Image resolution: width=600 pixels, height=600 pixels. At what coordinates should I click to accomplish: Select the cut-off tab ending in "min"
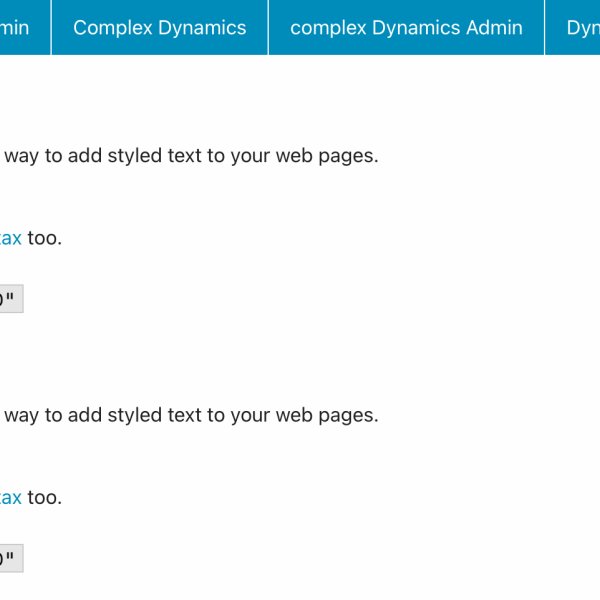coord(18,27)
